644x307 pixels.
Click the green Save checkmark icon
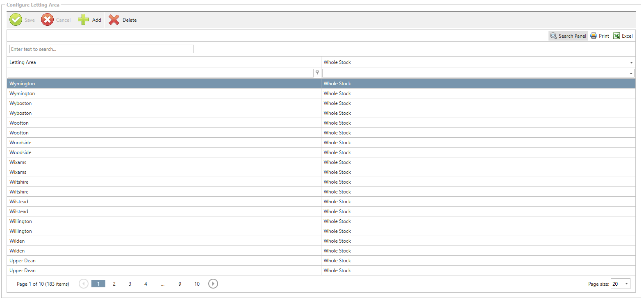pos(16,20)
